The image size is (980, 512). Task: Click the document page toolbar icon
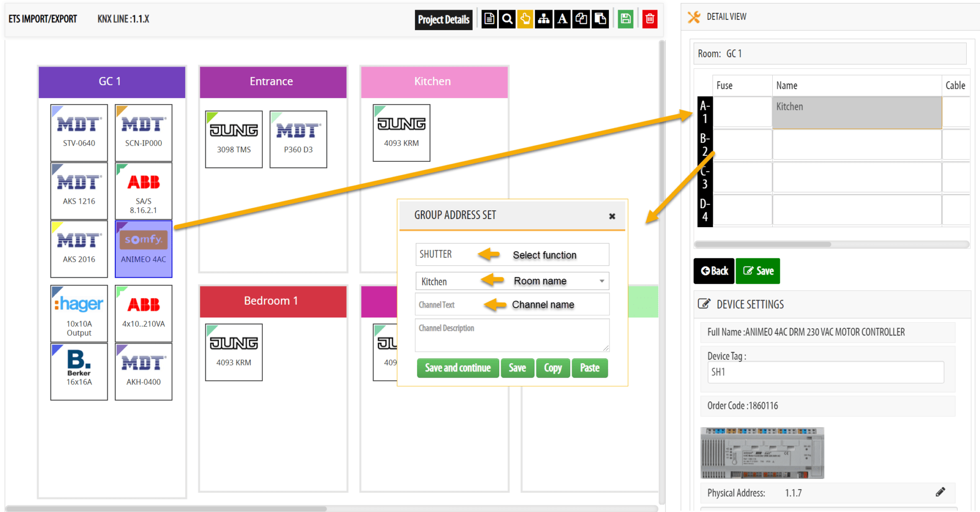click(x=489, y=19)
